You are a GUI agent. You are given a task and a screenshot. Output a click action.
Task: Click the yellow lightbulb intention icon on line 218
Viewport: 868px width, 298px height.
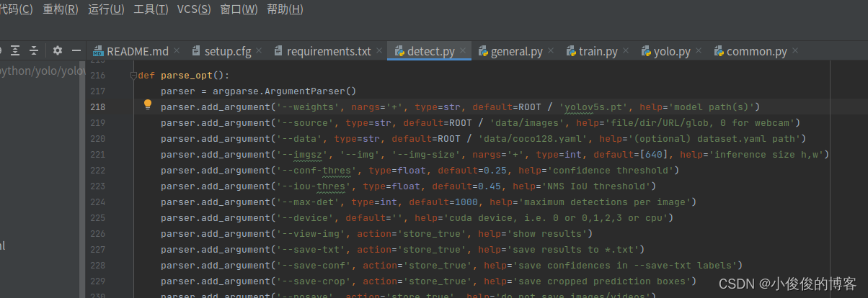[x=148, y=105]
